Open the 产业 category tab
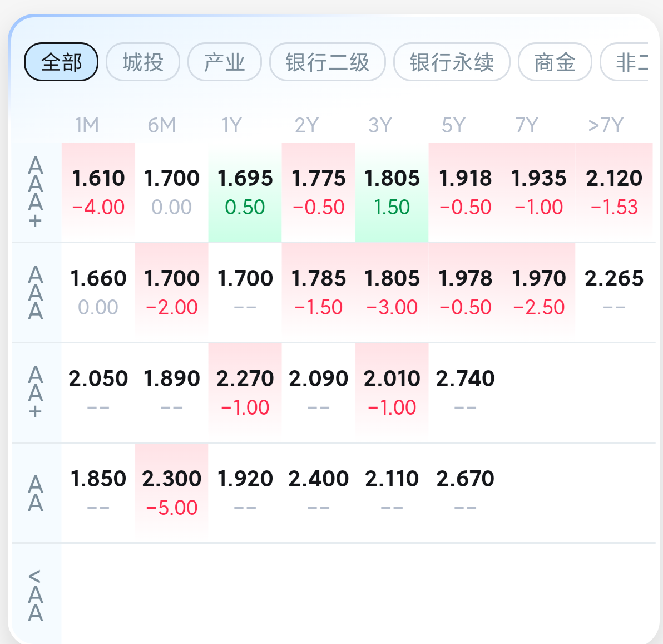Viewport: 663px width, 644px height. pos(225,62)
